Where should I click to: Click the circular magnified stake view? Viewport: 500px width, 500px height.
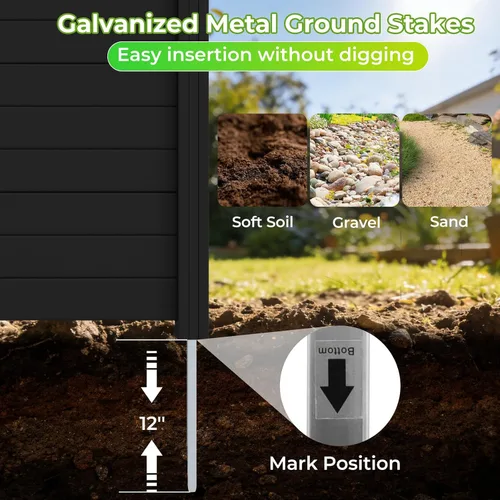click(x=339, y=386)
